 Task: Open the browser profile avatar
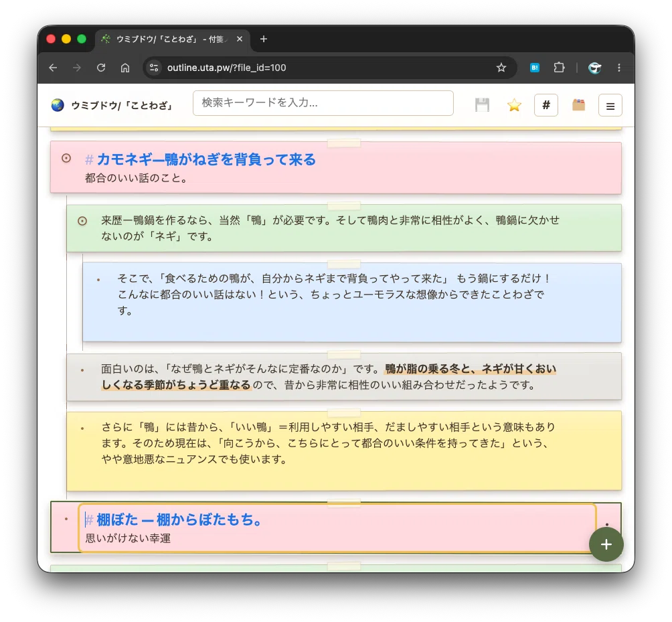[x=594, y=68]
